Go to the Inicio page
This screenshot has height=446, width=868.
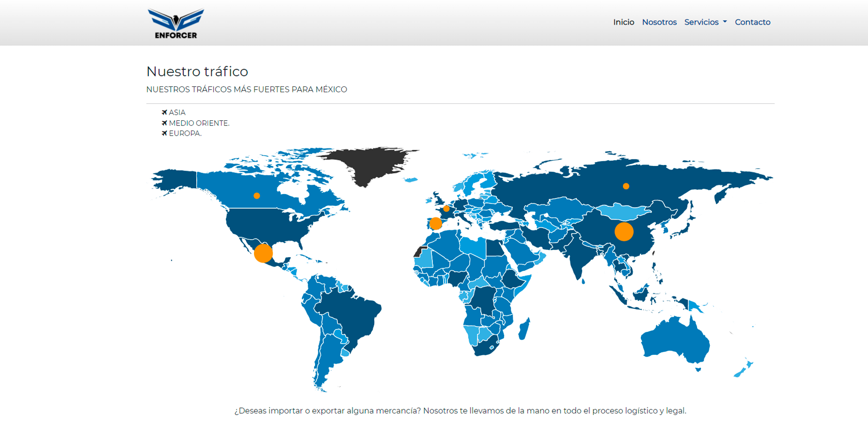[x=623, y=22]
